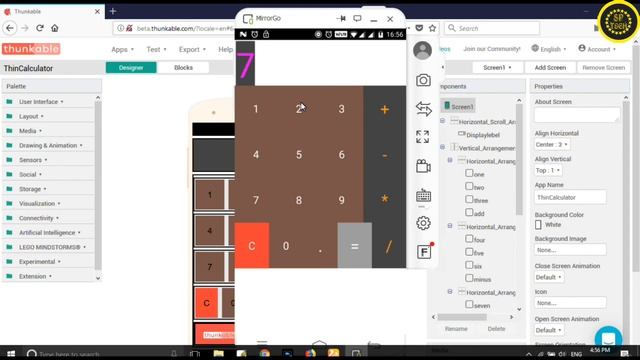Click MirrorGo user profile avatar
This screenshot has width=640, height=360.
[x=422, y=51]
